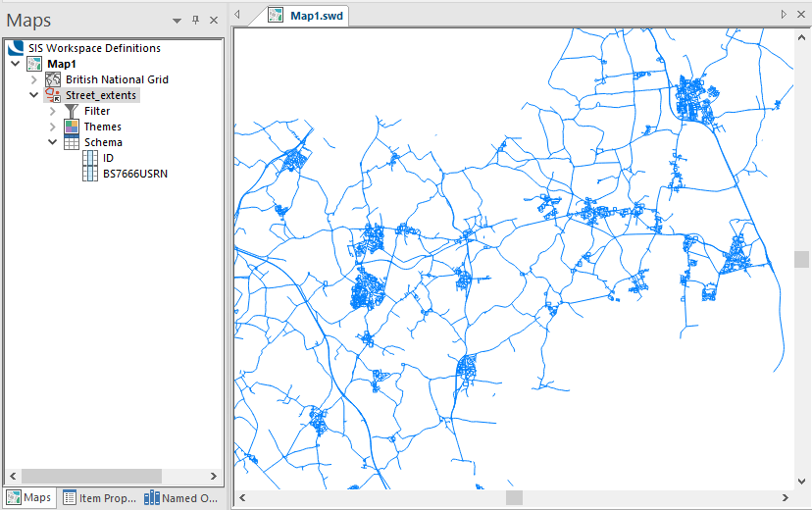Switch to the Maps bottom tab
Screen dimensions: 812x510
(x=29, y=497)
